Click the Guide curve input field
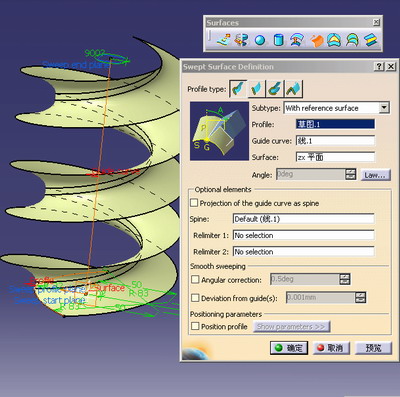The image size is (400, 397). click(335, 141)
